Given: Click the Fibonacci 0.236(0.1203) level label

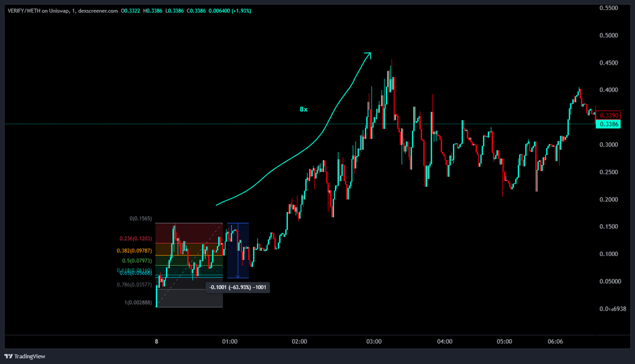Looking at the screenshot, I should click(137, 239).
